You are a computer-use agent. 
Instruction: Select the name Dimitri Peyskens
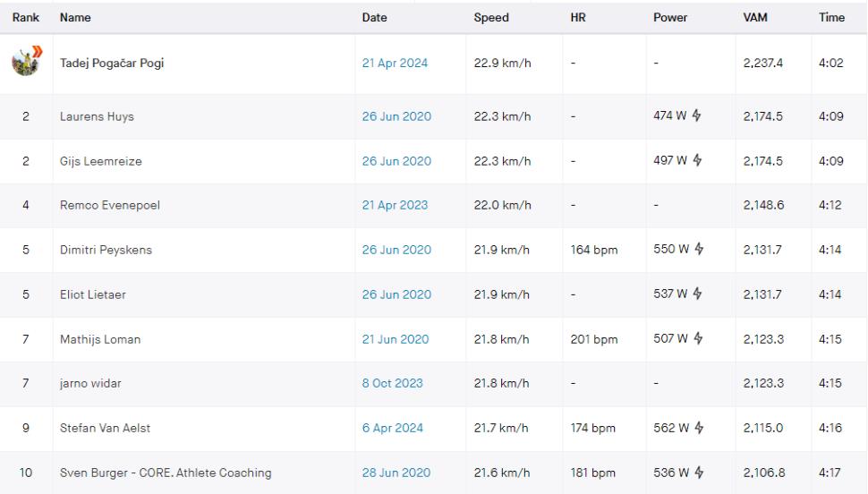[106, 250]
